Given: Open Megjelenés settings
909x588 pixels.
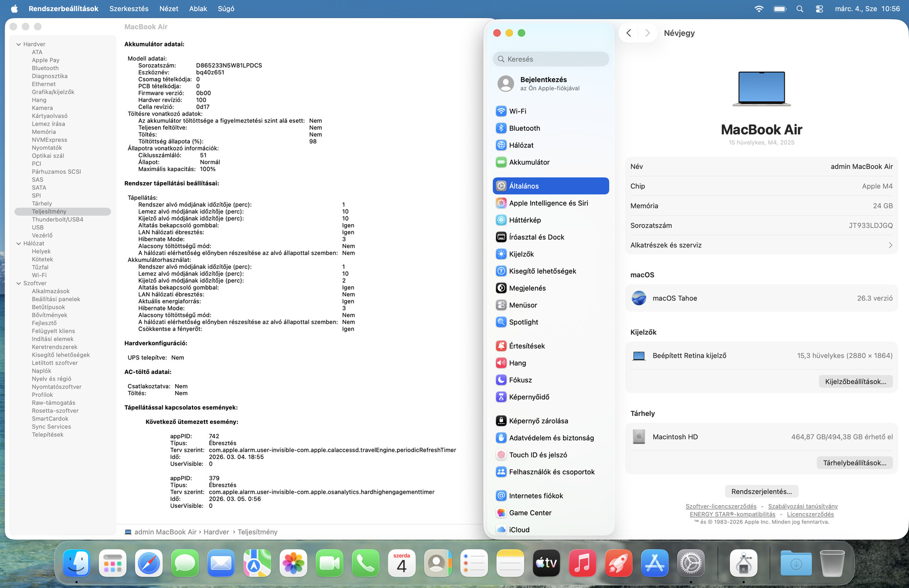Looking at the screenshot, I should coord(550,288).
